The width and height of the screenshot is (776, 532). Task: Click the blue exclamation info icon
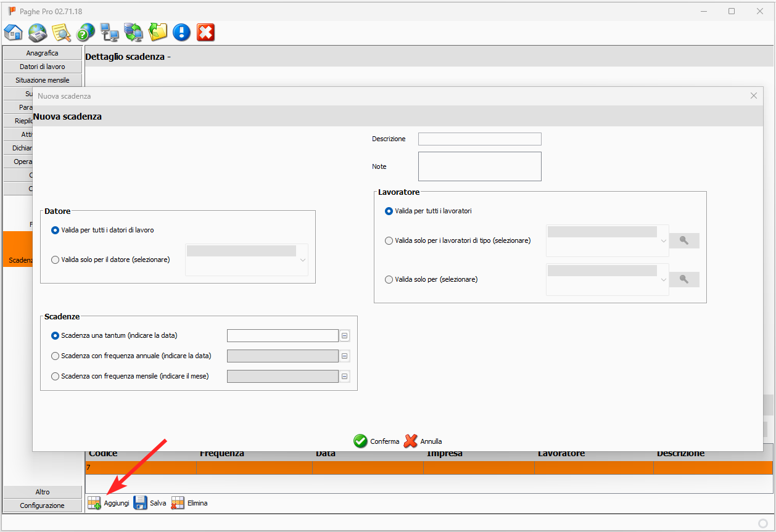181,32
